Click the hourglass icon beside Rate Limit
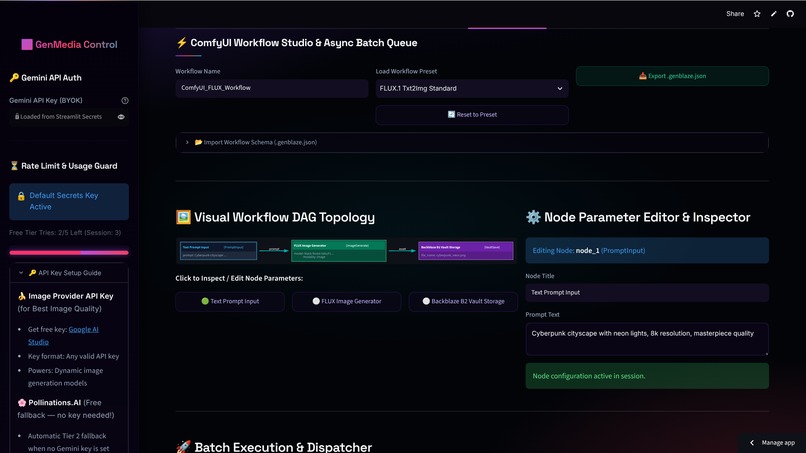 click(x=14, y=166)
